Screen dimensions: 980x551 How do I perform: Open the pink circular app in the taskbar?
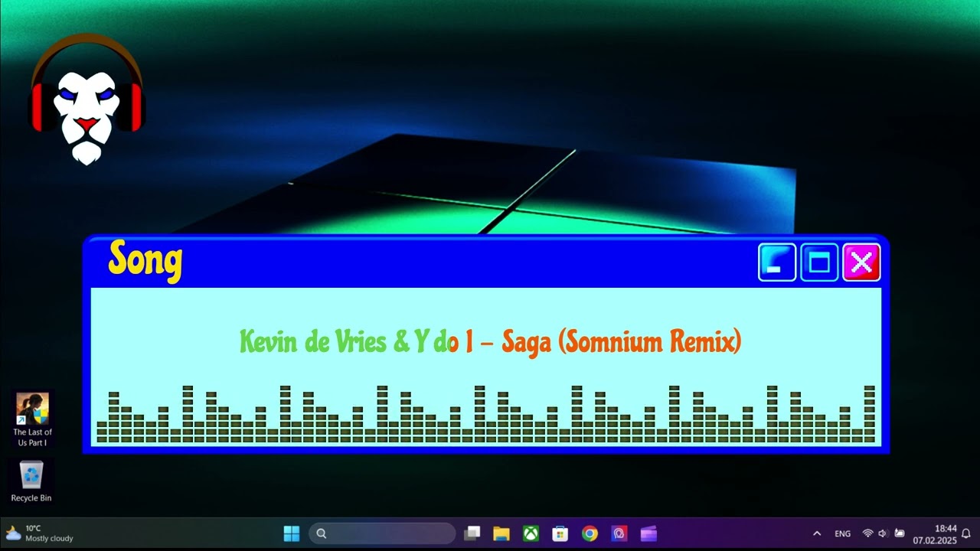(619, 533)
